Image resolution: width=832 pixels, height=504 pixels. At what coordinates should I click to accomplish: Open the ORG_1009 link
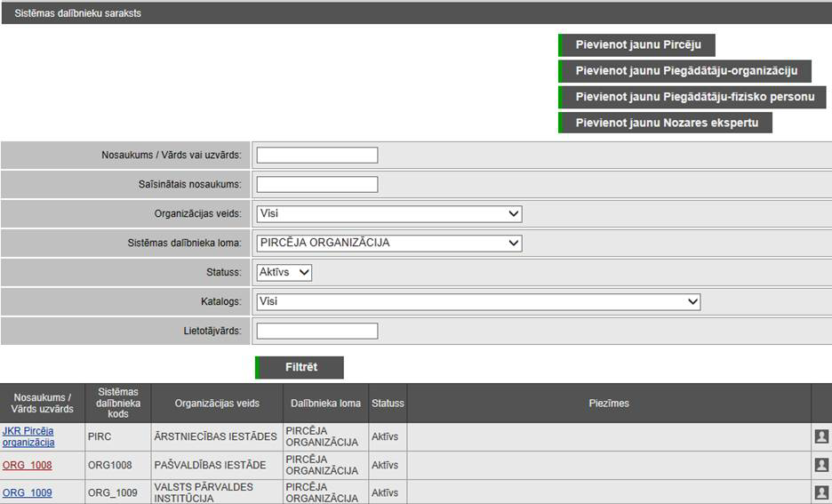click(28, 492)
